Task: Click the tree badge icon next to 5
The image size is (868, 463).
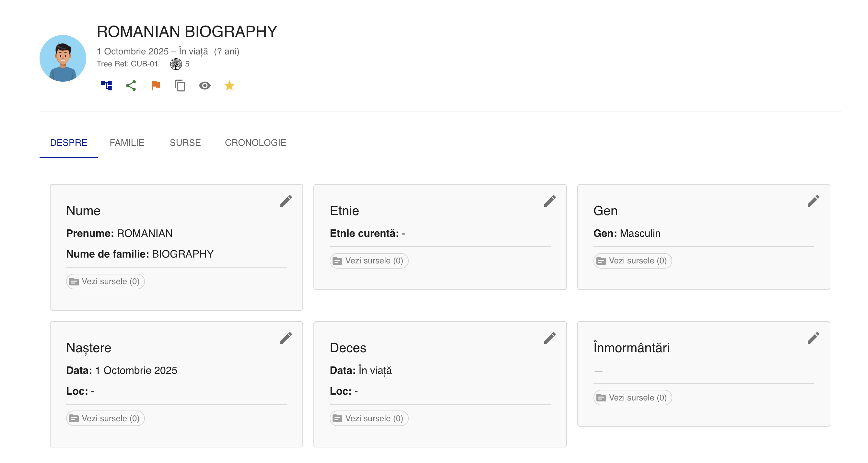Action: pyautogui.click(x=176, y=64)
